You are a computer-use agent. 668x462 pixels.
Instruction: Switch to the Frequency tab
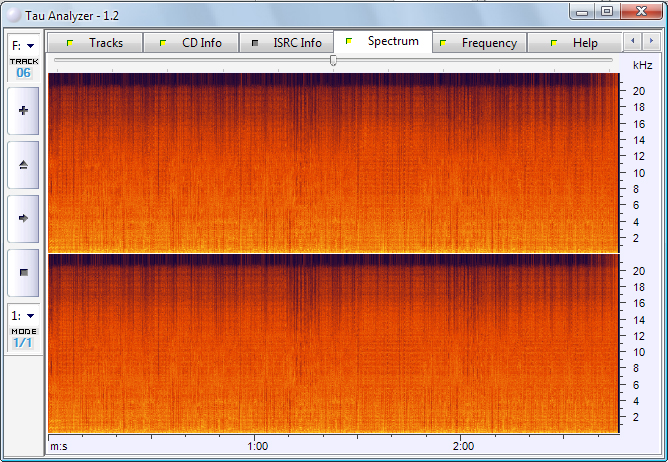point(480,43)
